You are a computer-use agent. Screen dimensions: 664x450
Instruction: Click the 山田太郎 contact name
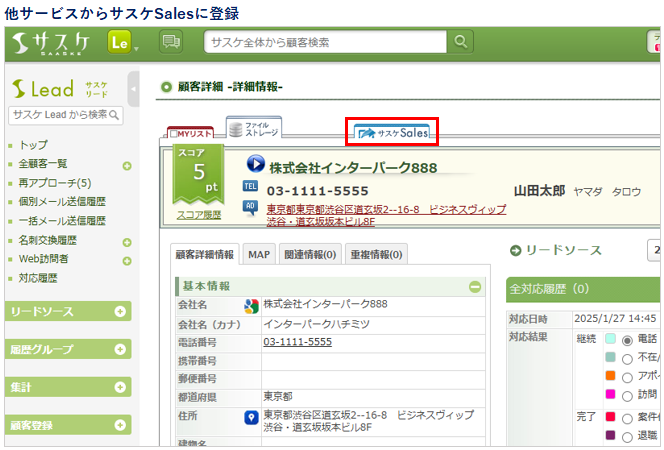539,191
